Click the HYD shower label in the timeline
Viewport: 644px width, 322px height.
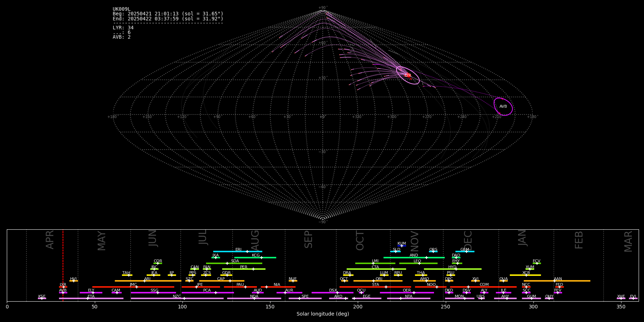coord(452,267)
